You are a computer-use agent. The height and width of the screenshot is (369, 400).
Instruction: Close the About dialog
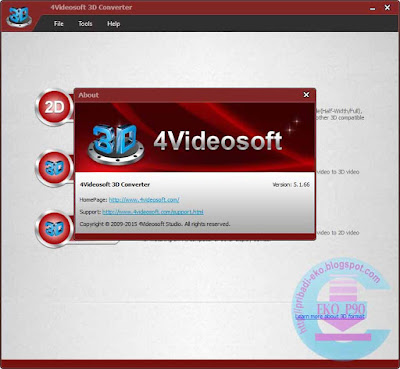tap(306, 95)
